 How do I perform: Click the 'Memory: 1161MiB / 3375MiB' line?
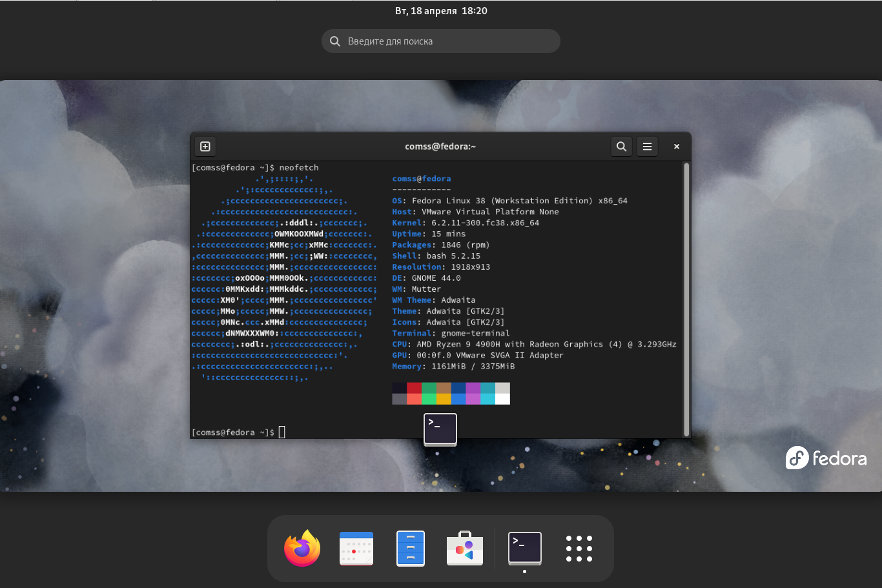click(x=453, y=366)
